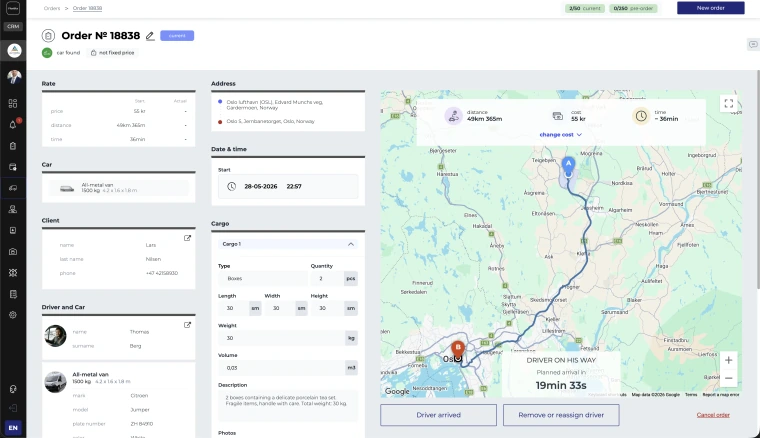Image resolution: width=760 pixels, height=438 pixels.
Task: Click the order clipboard icon beside title
Action: tap(48, 36)
